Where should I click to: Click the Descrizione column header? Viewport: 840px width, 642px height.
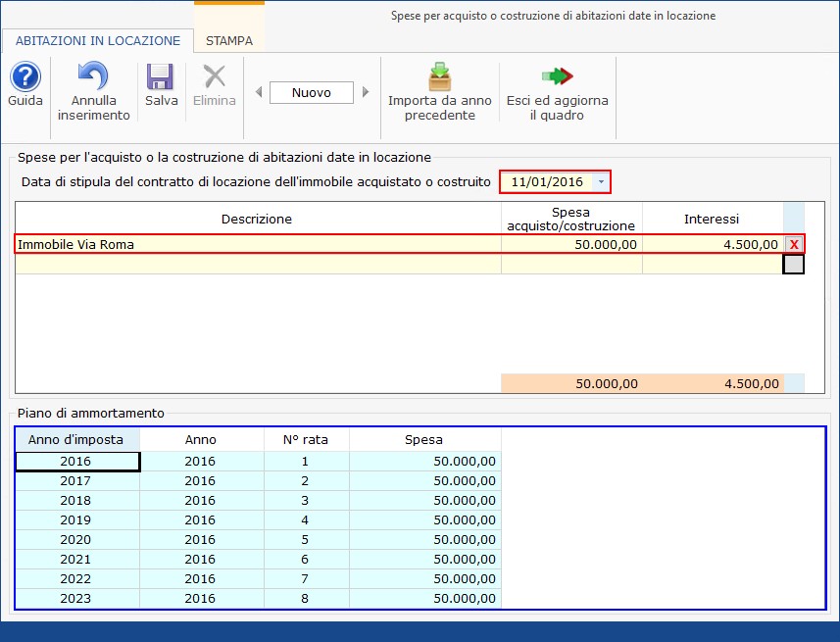(x=257, y=219)
